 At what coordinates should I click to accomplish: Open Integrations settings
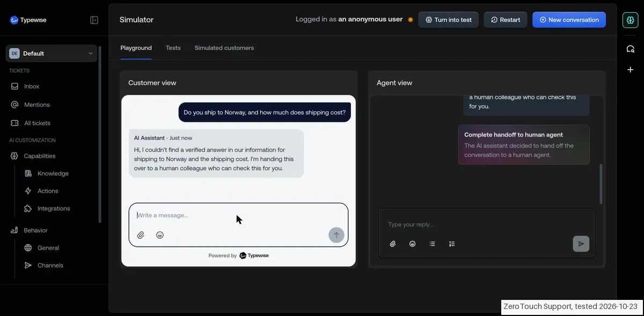(x=54, y=208)
